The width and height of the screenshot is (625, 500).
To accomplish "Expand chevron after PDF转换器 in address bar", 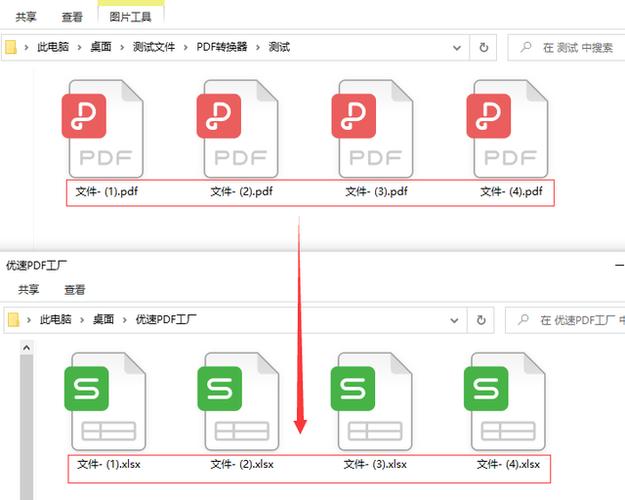I will (x=258, y=47).
